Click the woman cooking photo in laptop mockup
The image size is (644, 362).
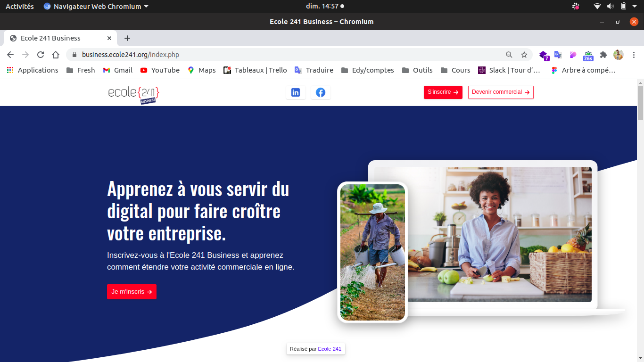click(500, 234)
